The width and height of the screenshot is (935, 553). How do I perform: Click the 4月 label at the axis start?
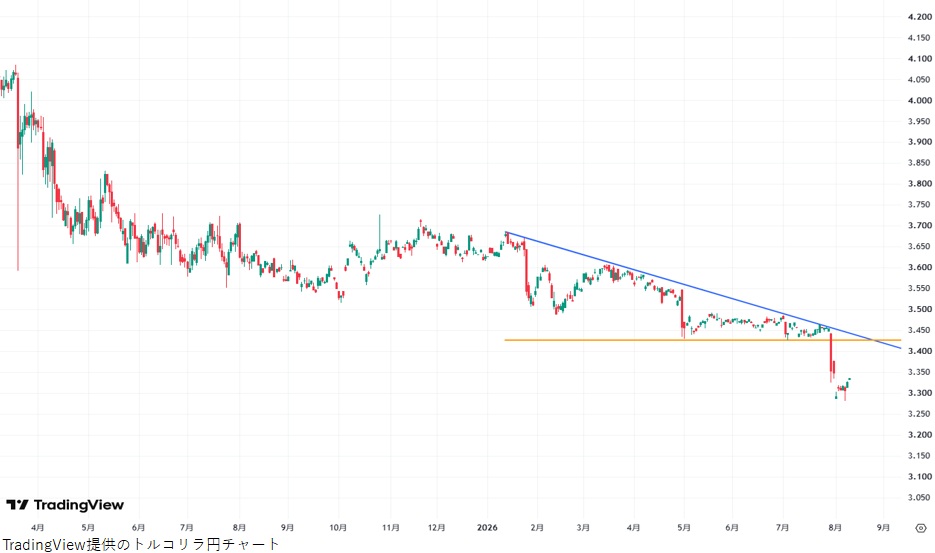(x=38, y=527)
